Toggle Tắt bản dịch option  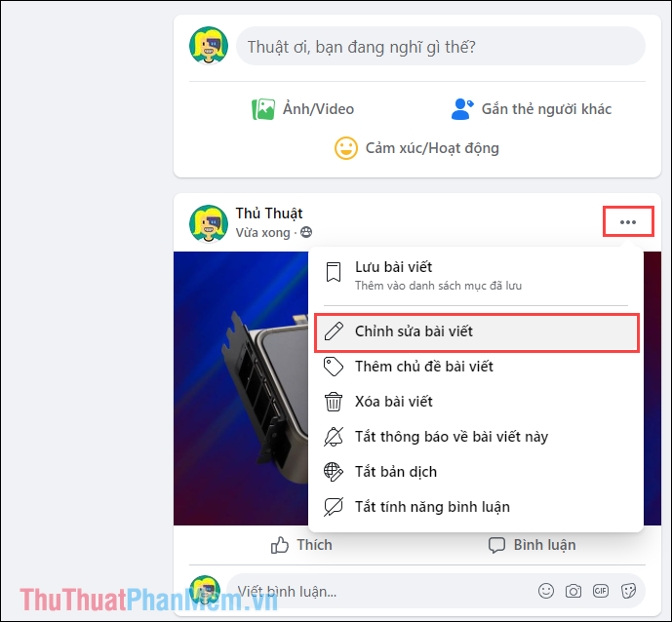click(x=477, y=472)
